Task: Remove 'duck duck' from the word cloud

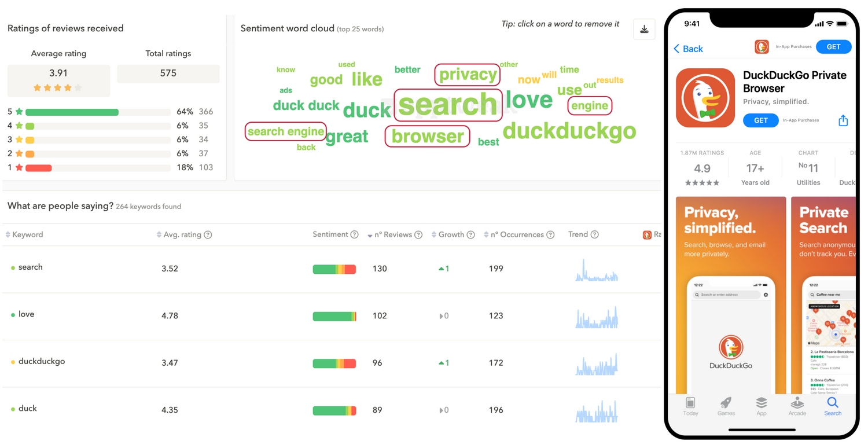Action: coord(306,105)
